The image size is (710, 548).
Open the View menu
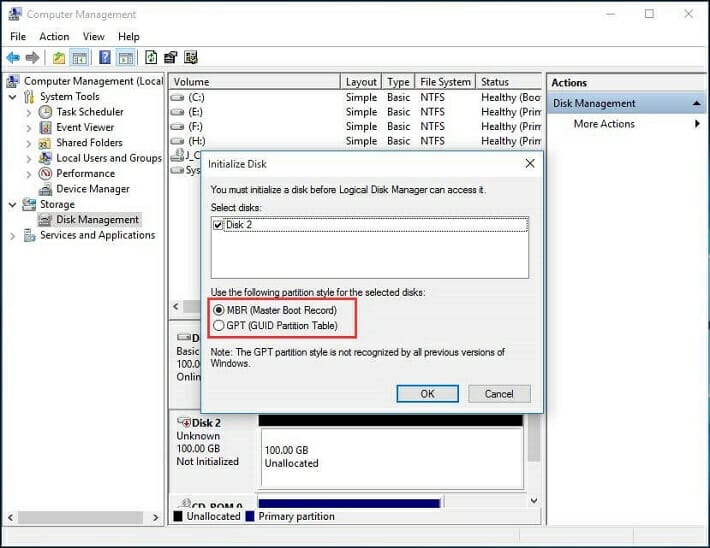click(x=94, y=37)
